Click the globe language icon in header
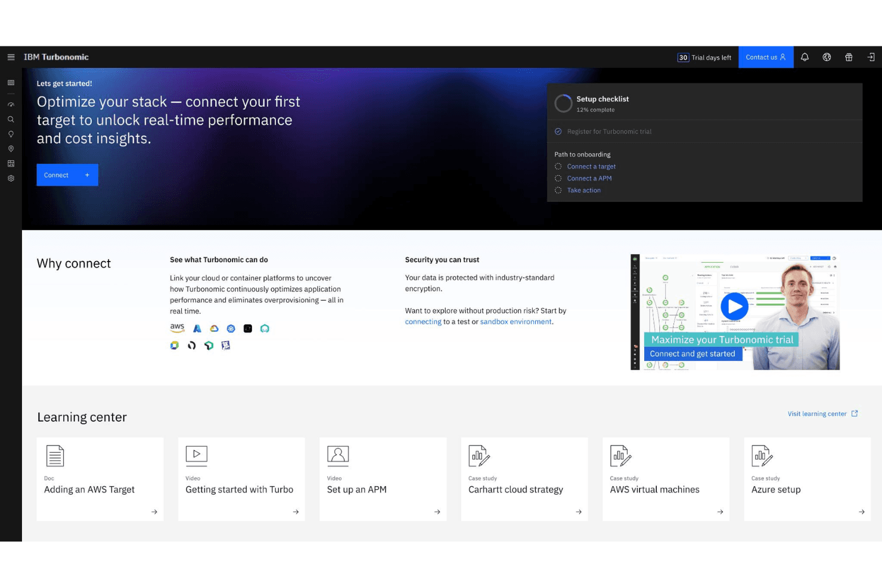The image size is (882, 588). coord(827,57)
